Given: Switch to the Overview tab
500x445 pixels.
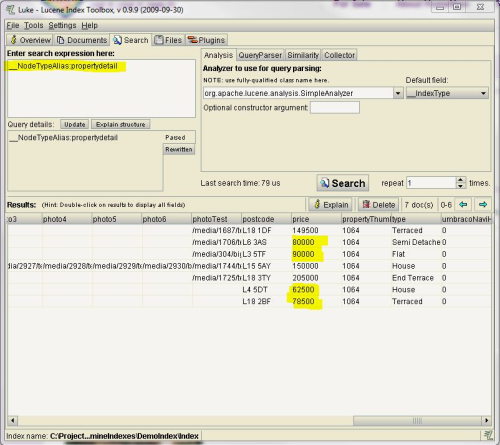Looking at the screenshot, I should point(30,40).
